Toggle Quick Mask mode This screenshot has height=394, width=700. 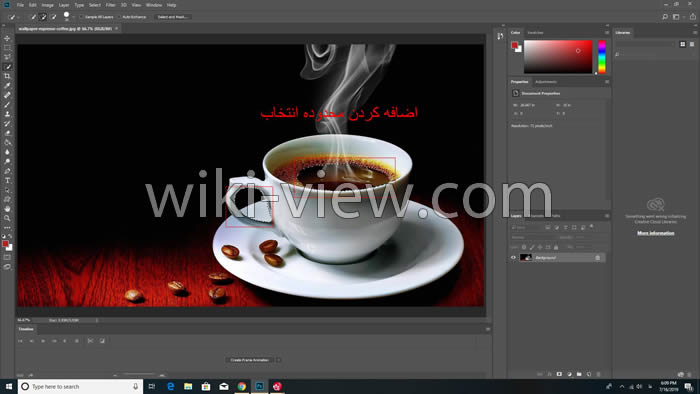click(x=7, y=257)
